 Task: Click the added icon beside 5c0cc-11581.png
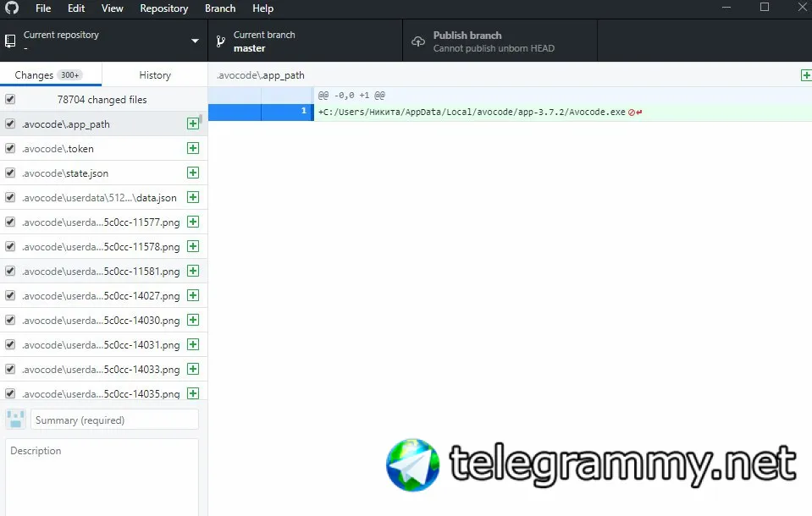(x=193, y=271)
